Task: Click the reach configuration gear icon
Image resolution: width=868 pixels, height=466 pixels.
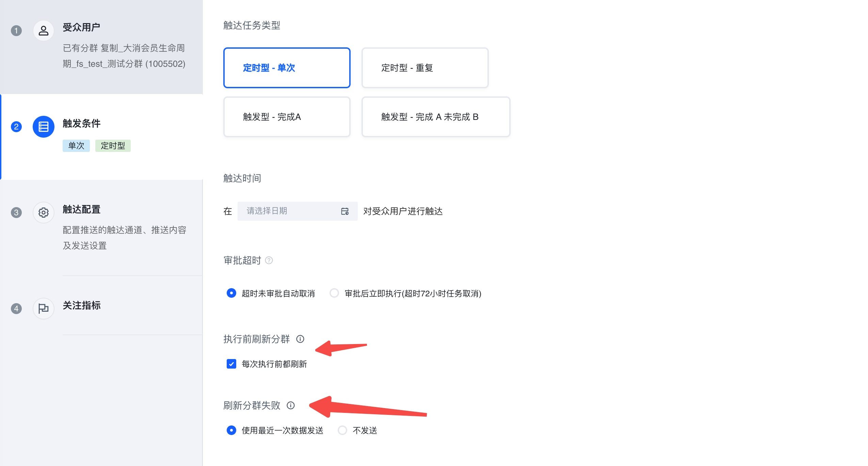Action: (x=43, y=213)
